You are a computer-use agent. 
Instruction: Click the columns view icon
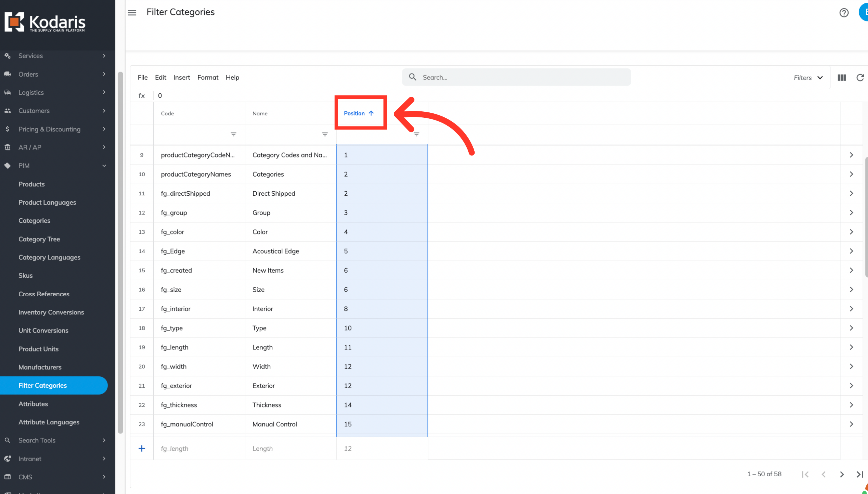842,78
